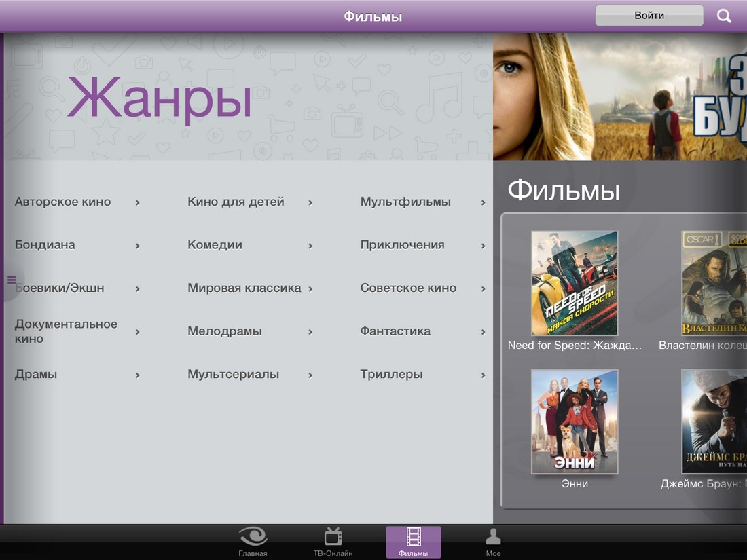Viewport: 747px width, 560px height.
Task: Tap the chevron beside Боевики/Экшн
Action: point(137,288)
